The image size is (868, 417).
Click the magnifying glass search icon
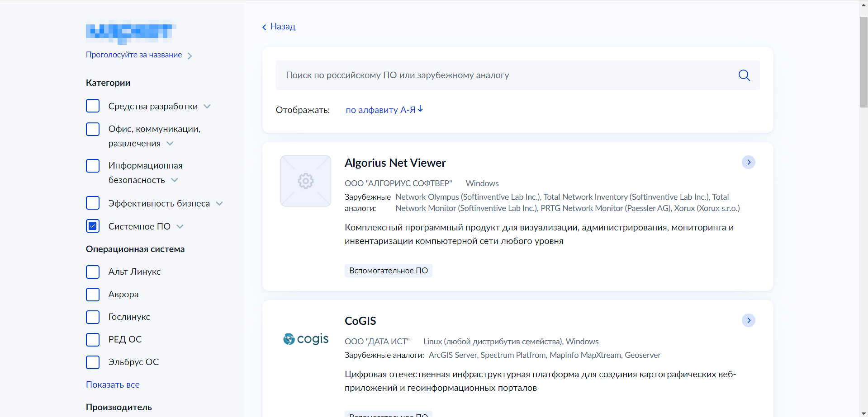tap(744, 75)
